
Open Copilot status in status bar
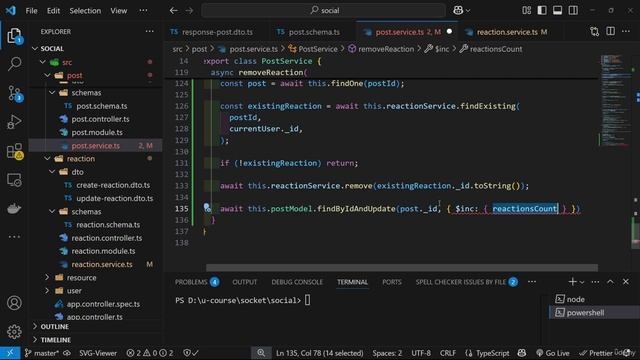522,353
